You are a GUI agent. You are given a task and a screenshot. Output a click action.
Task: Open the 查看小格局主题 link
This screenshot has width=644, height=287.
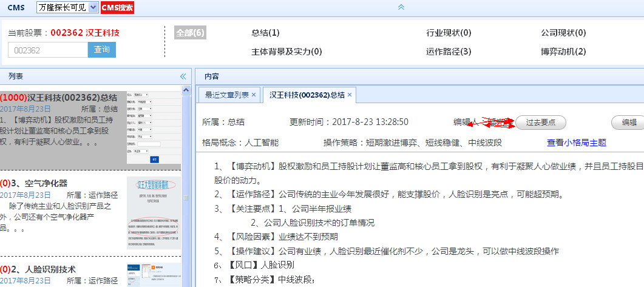576,143
